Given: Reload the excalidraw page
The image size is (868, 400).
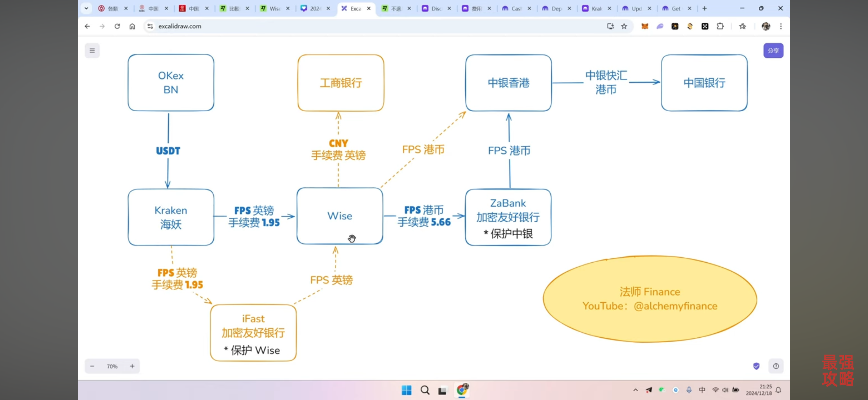Looking at the screenshot, I should (x=117, y=26).
